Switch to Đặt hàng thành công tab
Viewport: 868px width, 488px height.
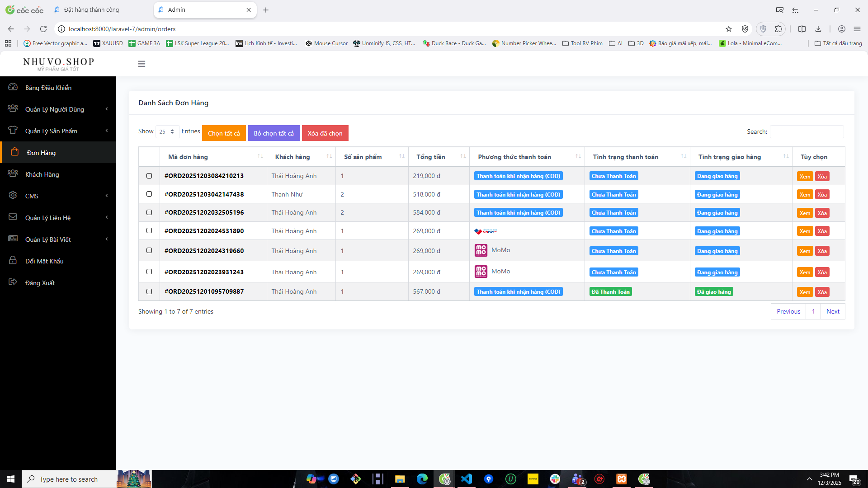[91, 9]
